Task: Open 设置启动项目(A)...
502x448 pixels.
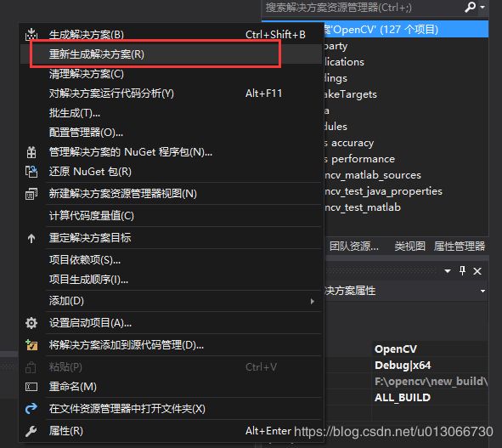Action: pyautogui.click(x=172, y=323)
